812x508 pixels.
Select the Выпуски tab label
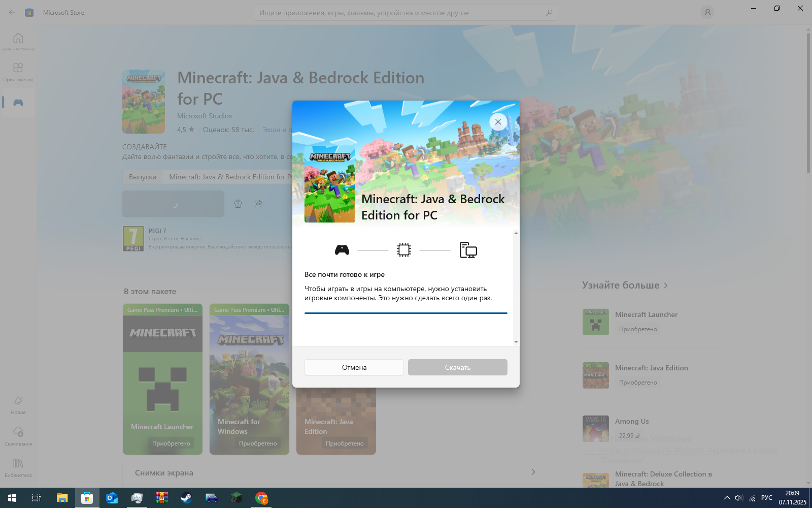point(143,177)
